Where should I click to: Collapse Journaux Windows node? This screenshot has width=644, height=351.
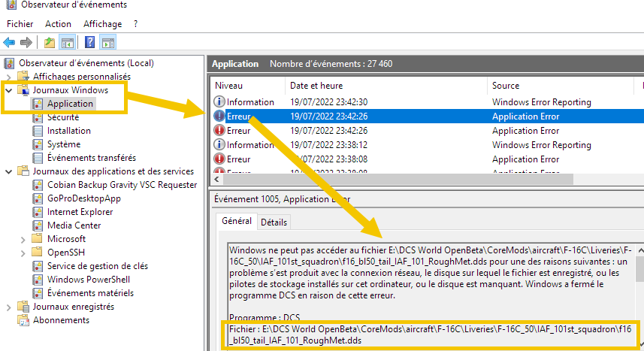click(x=8, y=90)
